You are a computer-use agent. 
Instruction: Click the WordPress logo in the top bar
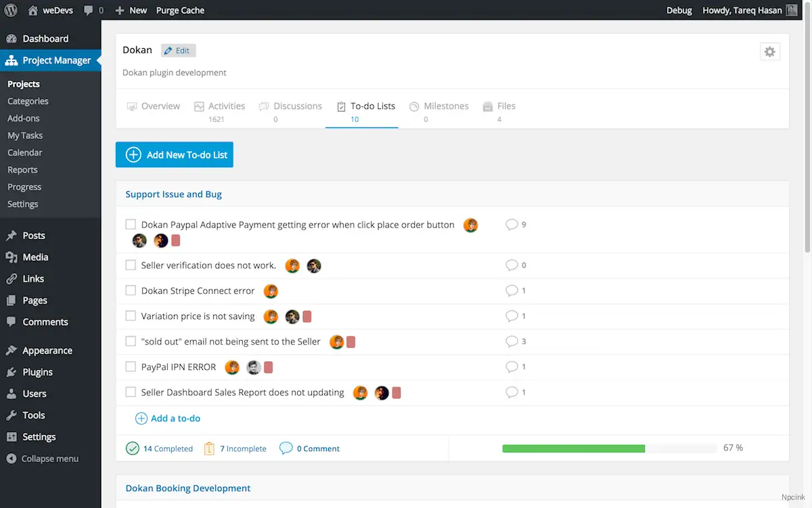pos(10,9)
